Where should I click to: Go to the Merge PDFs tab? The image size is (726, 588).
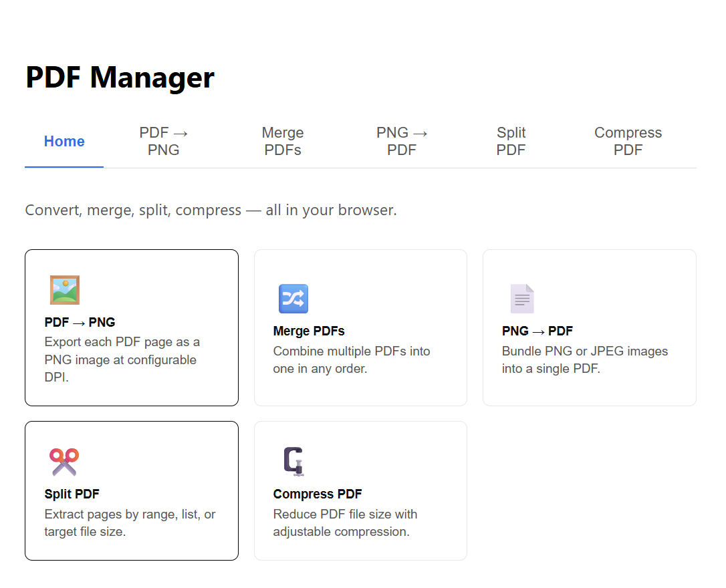coord(283,142)
